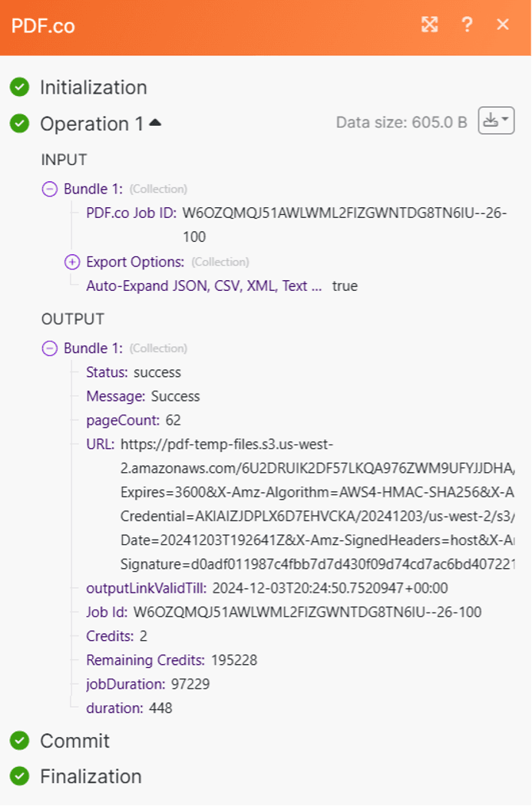
Task: Click the Finalization green check icon
Action: (20, 776)
